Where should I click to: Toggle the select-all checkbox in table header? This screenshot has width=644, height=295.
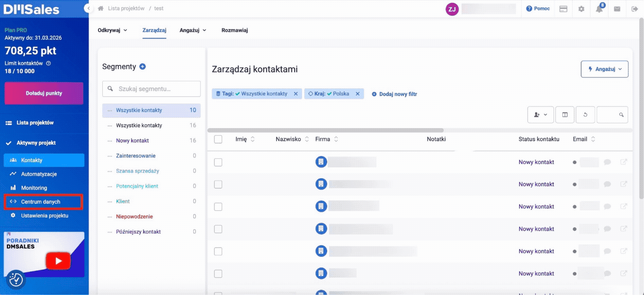(218, 139)
